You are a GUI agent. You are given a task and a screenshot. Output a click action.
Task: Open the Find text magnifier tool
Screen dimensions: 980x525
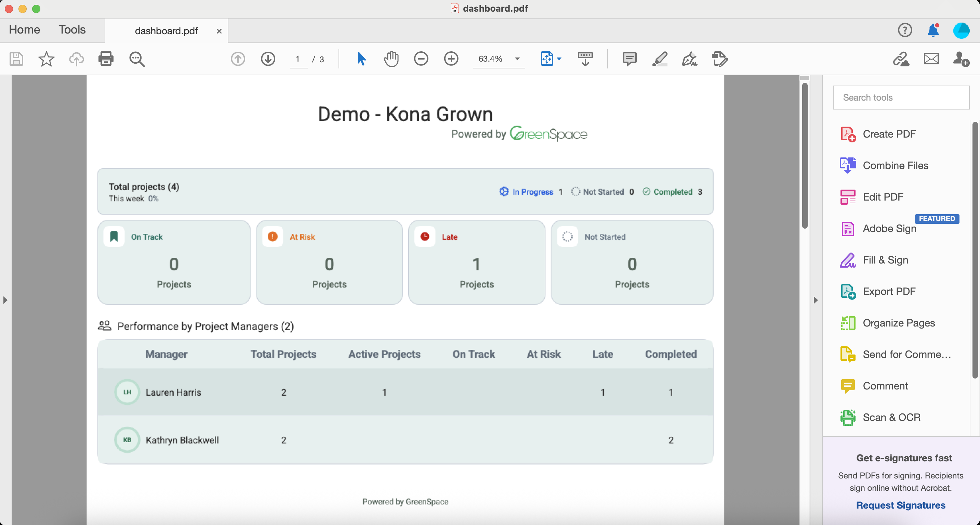pos(136,59)
